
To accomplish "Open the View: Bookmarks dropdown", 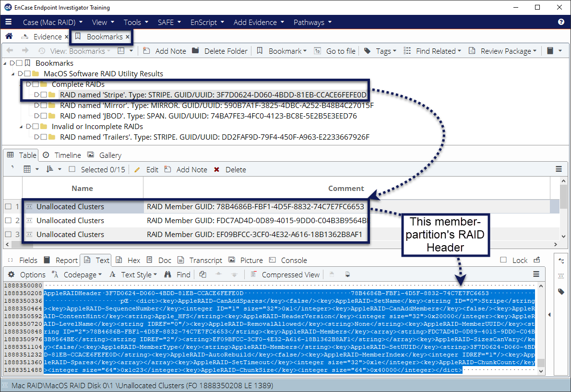I will click(80, 51).
